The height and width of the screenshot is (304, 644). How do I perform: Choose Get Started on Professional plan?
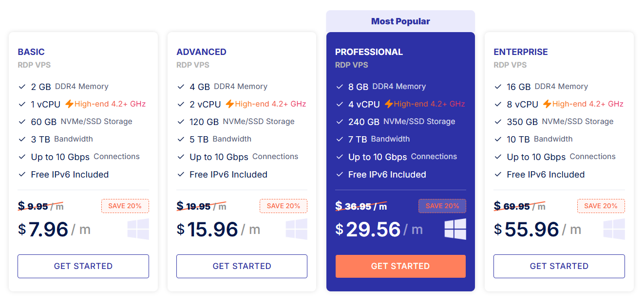tap(400, 266)
